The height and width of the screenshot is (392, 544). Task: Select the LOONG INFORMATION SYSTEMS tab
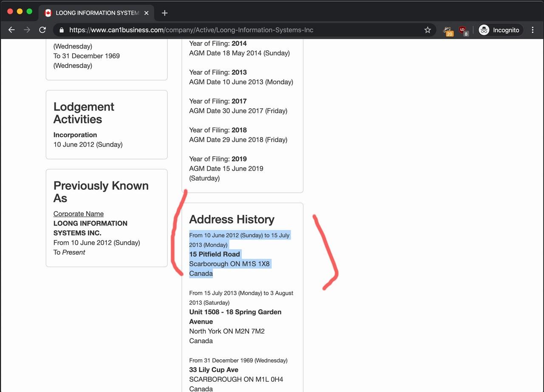pos(97,13)
